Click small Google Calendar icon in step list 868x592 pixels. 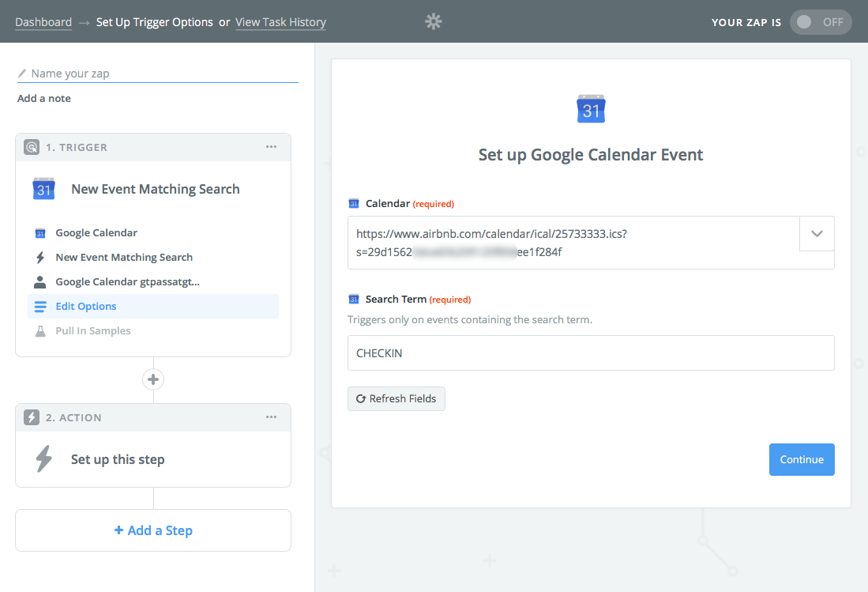40,233
